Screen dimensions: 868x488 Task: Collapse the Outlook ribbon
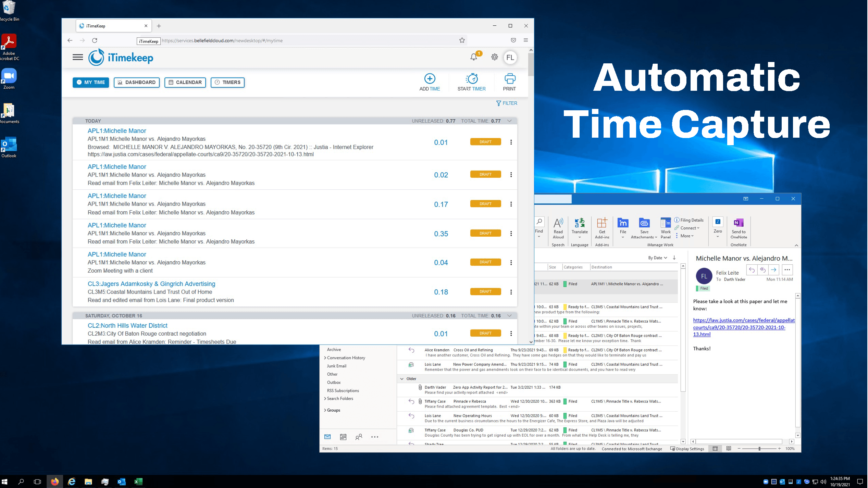(796, 245)
